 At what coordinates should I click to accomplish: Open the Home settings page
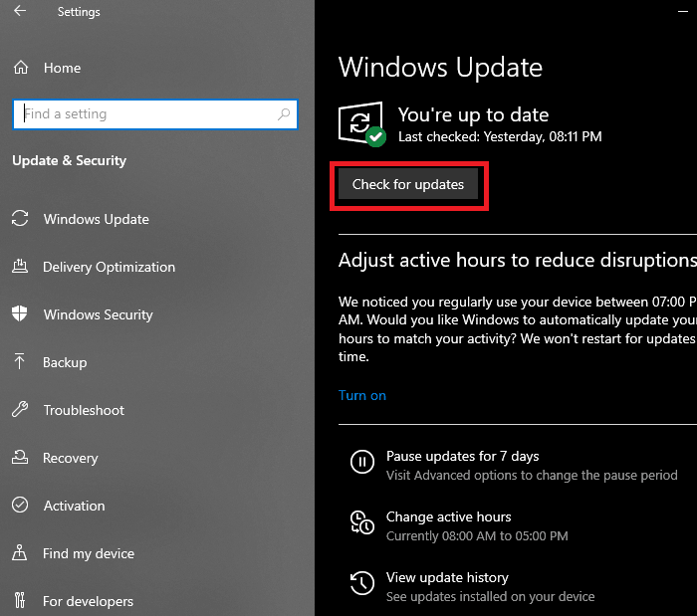[62, 68]
